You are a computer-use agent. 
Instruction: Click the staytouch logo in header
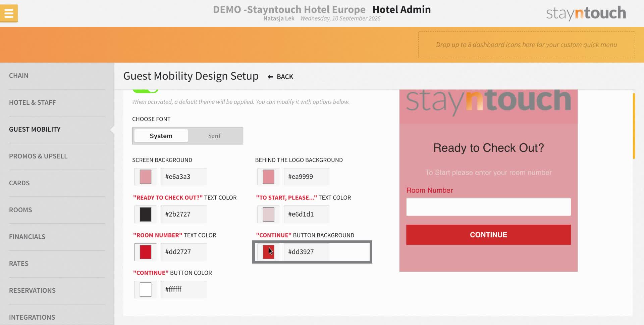586,13
